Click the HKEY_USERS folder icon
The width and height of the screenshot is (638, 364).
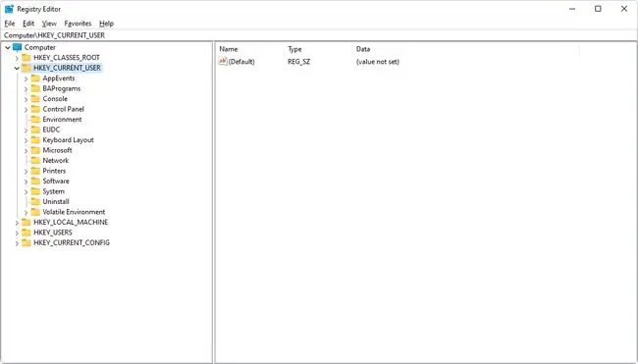(x=27, y=233)
